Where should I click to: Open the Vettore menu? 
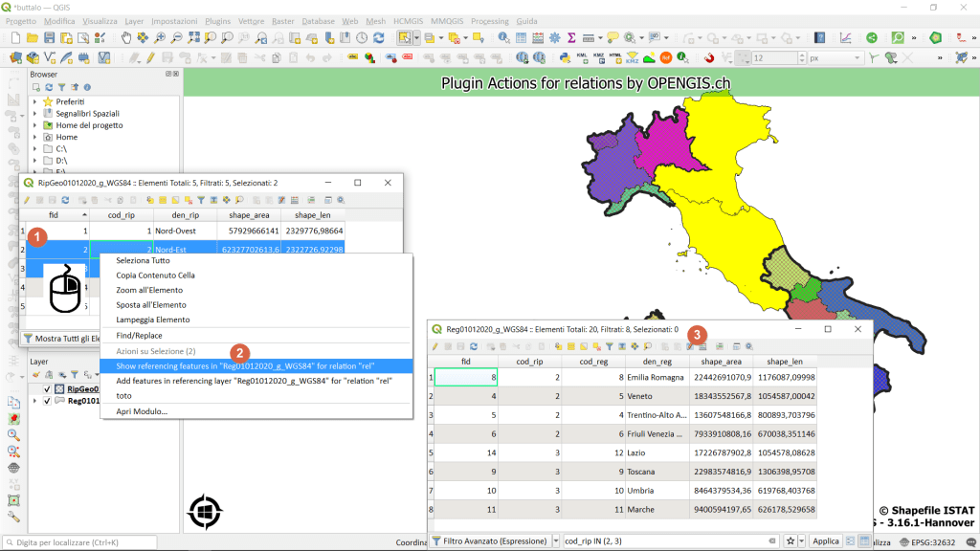point(251,21)
